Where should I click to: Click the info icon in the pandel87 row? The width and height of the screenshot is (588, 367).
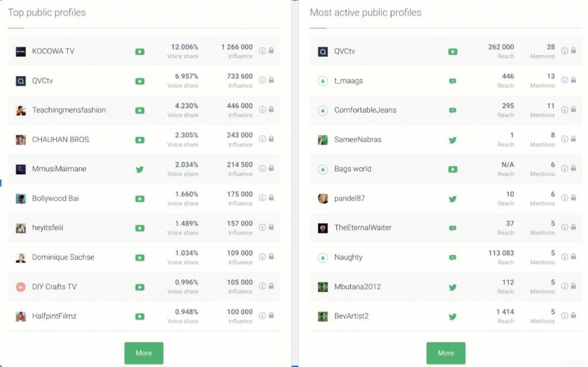[564, 198]
